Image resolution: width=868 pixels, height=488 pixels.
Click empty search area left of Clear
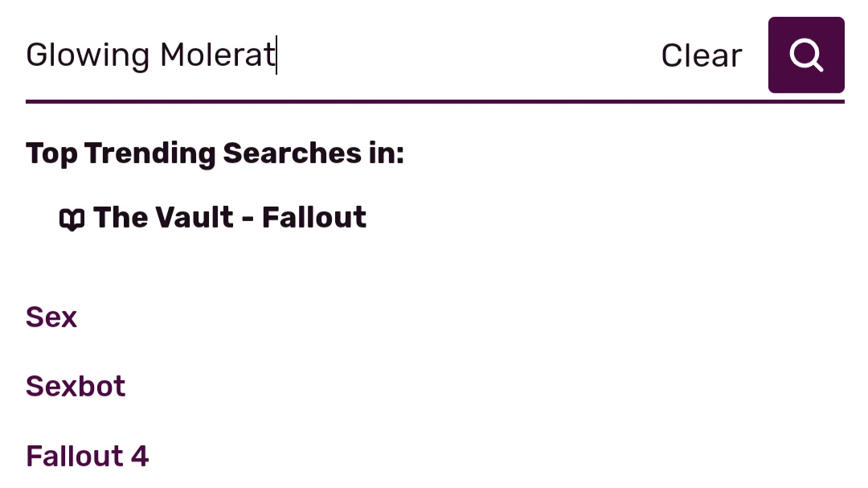[x=466, y=55]
